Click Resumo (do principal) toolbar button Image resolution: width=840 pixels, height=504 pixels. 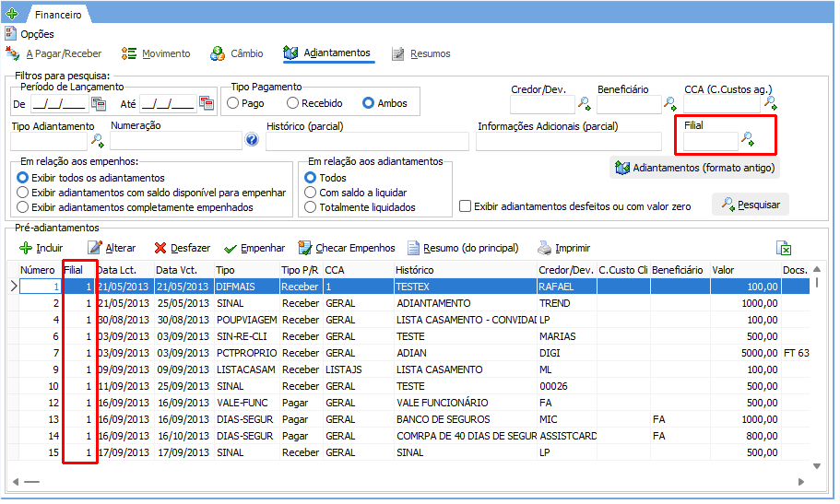point(463,248)
